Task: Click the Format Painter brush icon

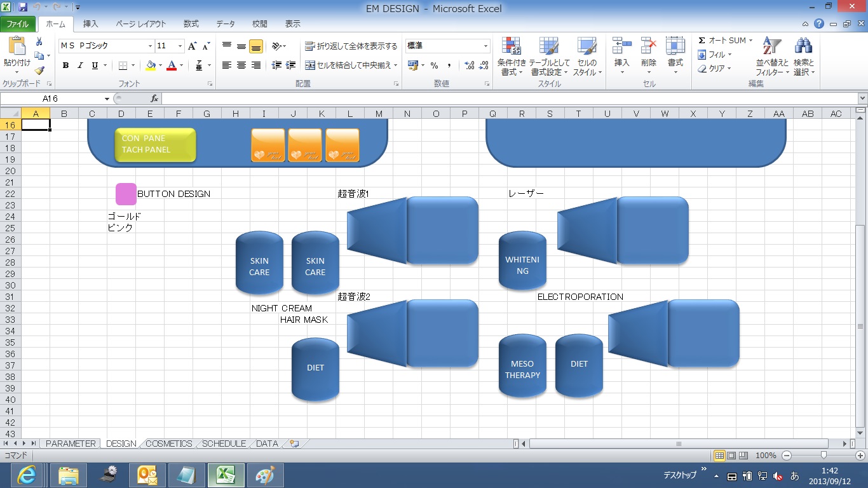Action: pyautogui.click(x=39, y=70)
